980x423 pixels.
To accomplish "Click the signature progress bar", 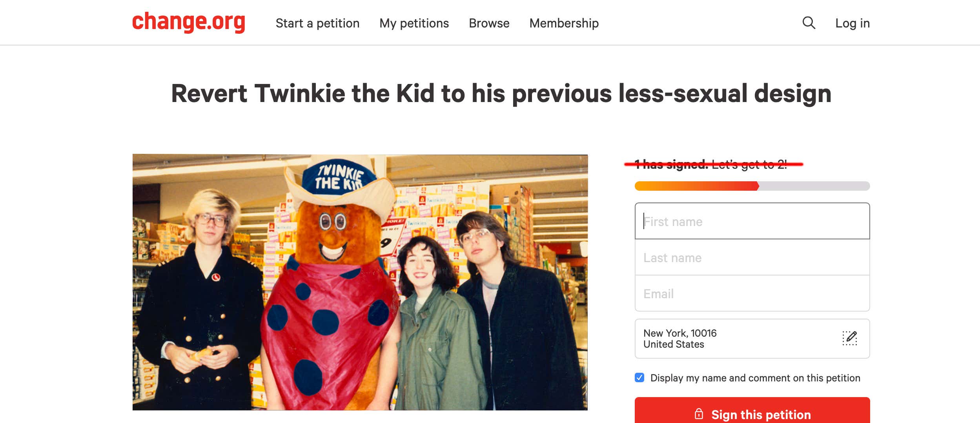I will pos(752,186).
